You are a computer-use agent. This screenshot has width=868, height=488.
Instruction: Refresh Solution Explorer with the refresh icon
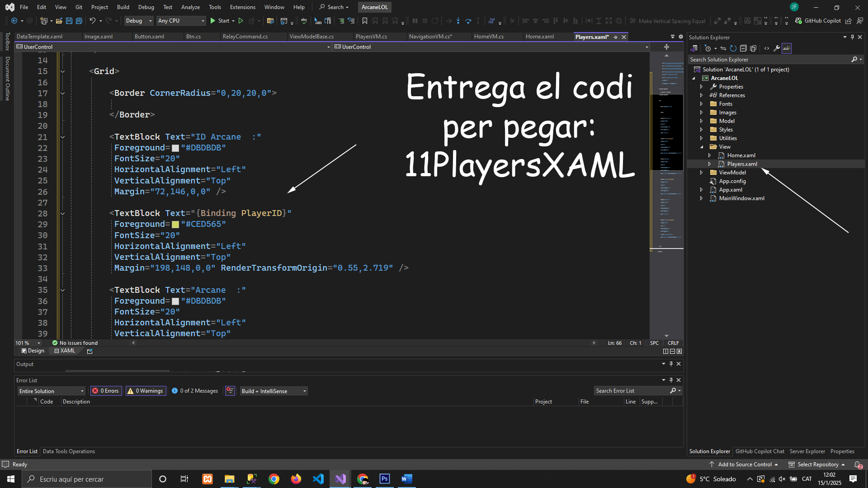(x=733, y=48)
